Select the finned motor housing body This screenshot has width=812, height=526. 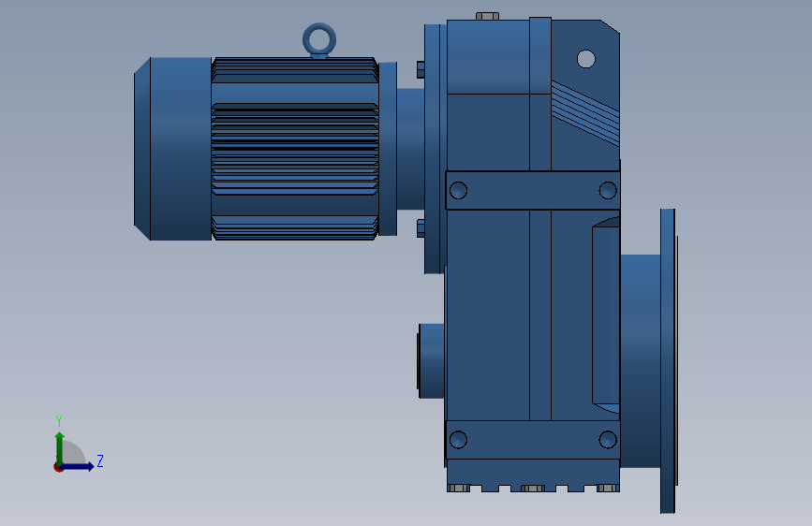[x=295, y=149]
